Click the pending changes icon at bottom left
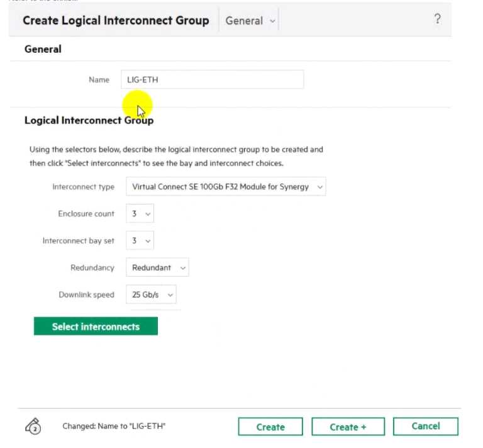This screenshot has height=448, width=483. tap(33, 427)
